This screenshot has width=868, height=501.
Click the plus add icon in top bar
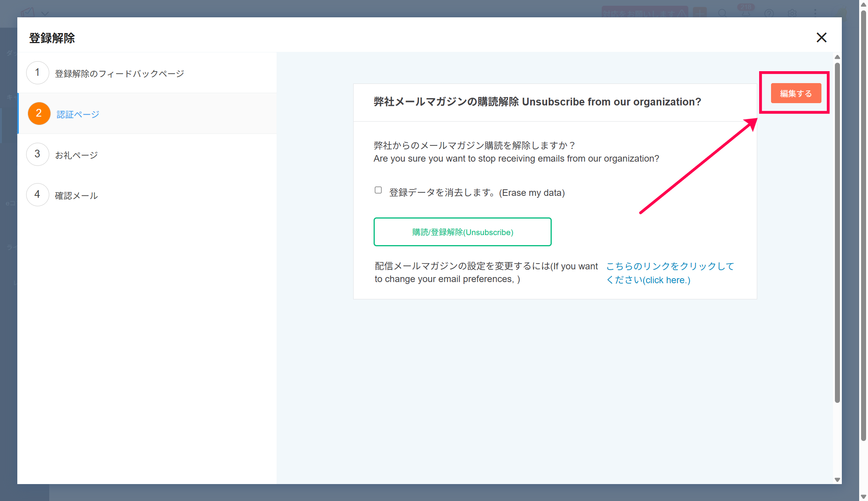[x=700, y=13]
